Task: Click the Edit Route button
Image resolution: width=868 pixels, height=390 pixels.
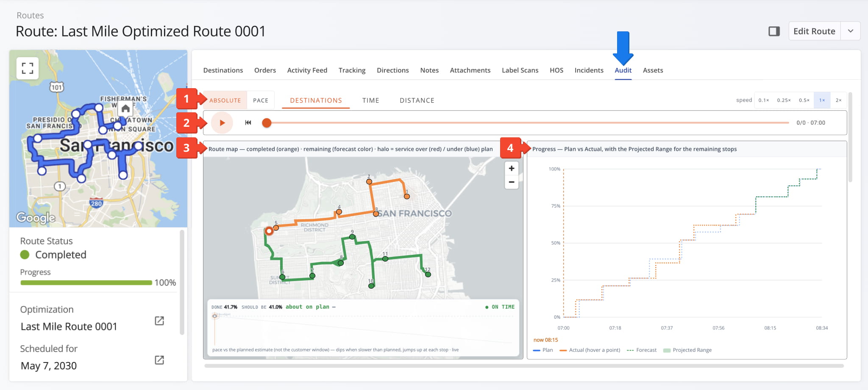Action: (814, 31)
